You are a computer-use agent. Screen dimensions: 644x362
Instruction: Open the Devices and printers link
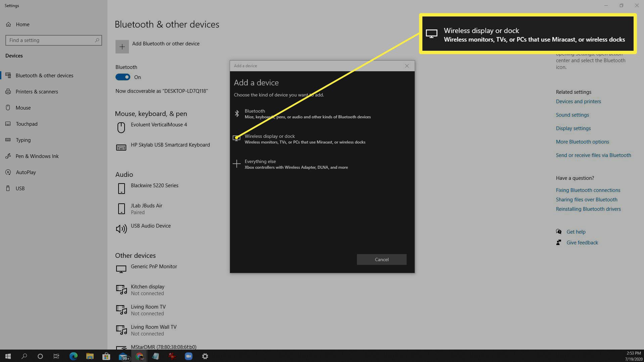pyautogui.click(x=578, y=102)
